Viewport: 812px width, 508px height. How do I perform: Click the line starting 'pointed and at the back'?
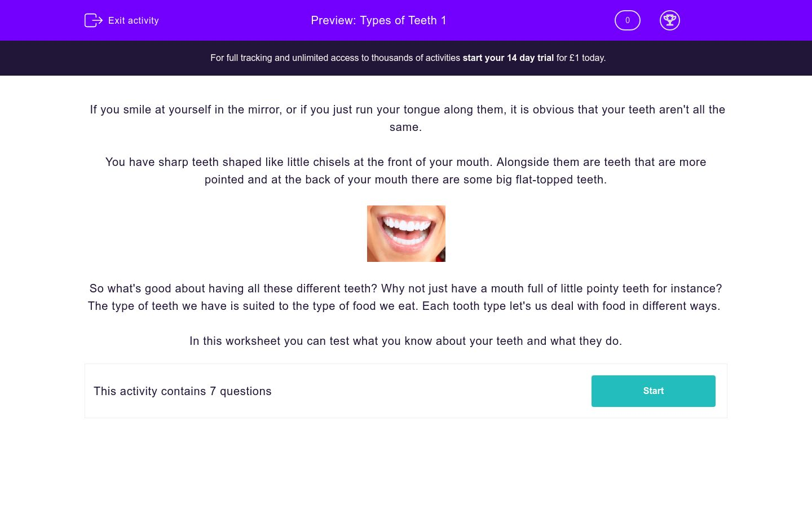tap(405, 179)
